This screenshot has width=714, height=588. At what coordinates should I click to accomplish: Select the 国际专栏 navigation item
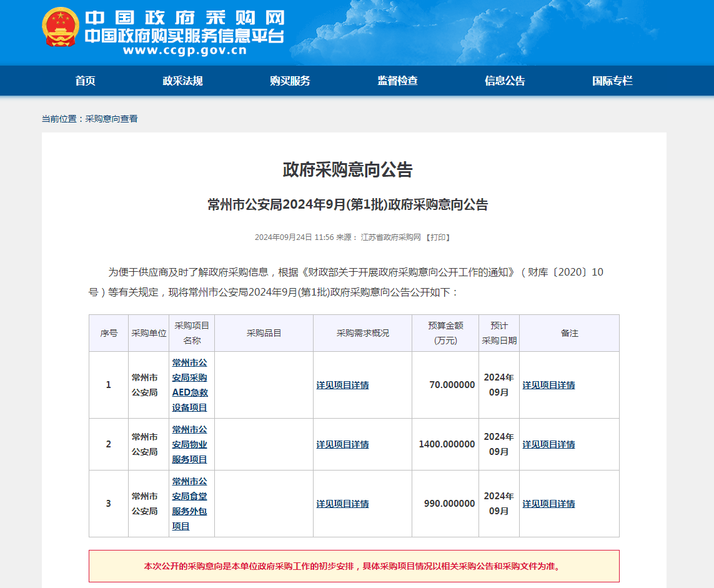point(612,81)
